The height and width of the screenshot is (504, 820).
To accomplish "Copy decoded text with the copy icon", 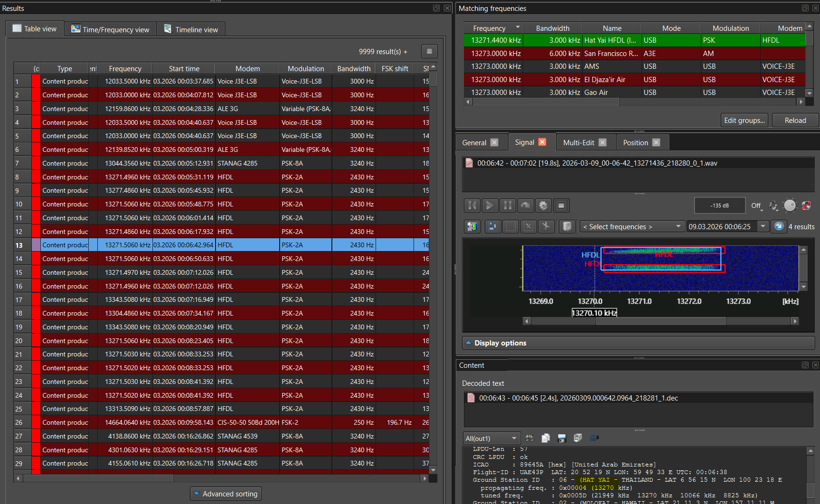I will coord(546,438).
